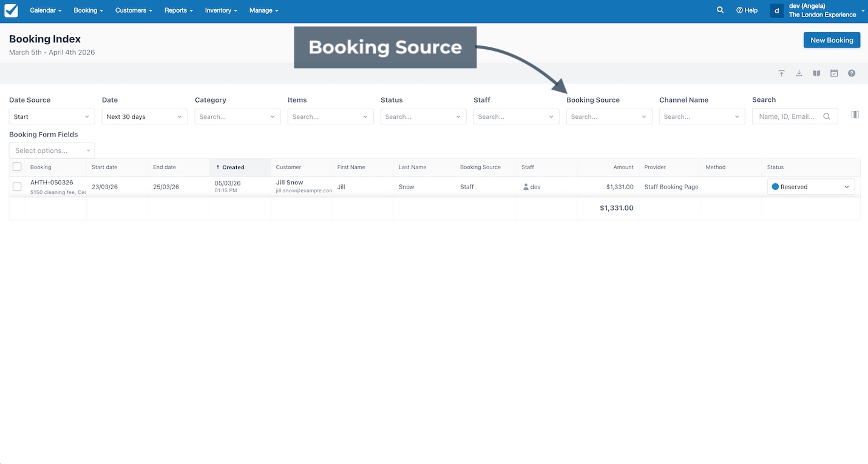Open the Date dropdown showing Next 30 days
Image resolution: width=868 pixels, height=464 pixels.
click(x=144, y=116)
